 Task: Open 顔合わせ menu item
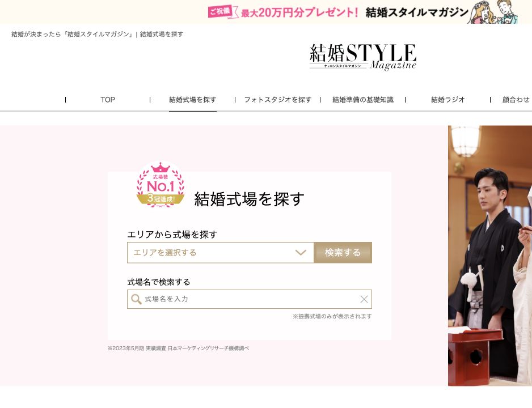pyautogui.click(x=517, y=100)
